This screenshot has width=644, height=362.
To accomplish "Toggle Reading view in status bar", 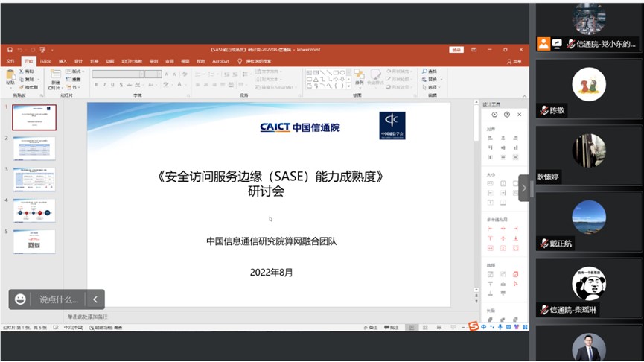I will click(439, 328).
